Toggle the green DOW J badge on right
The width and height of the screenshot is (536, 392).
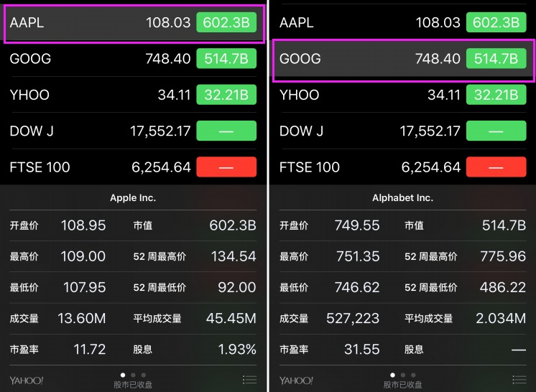pos(496,131)
